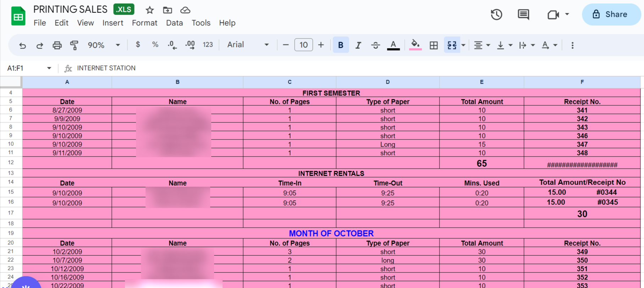Toggle strikethrough formatting
This screenshot has width=644, height=288.
[x=375, y=45]
